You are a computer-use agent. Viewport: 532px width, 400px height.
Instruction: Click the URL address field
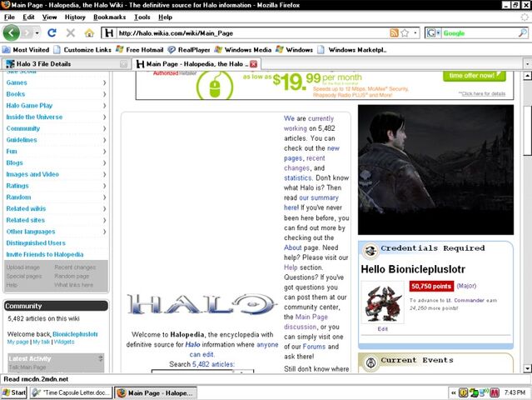click(x=253, y=33)
